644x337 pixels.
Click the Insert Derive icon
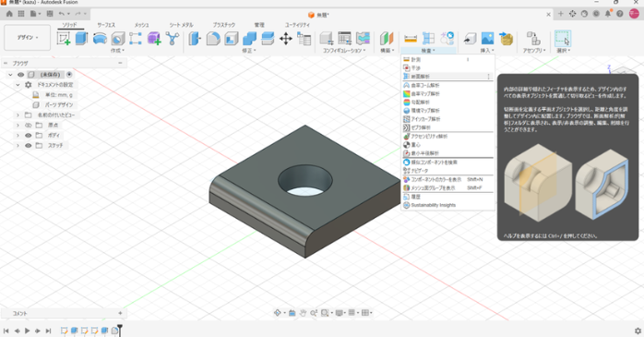pyautogui.click(x=470, y=39)
